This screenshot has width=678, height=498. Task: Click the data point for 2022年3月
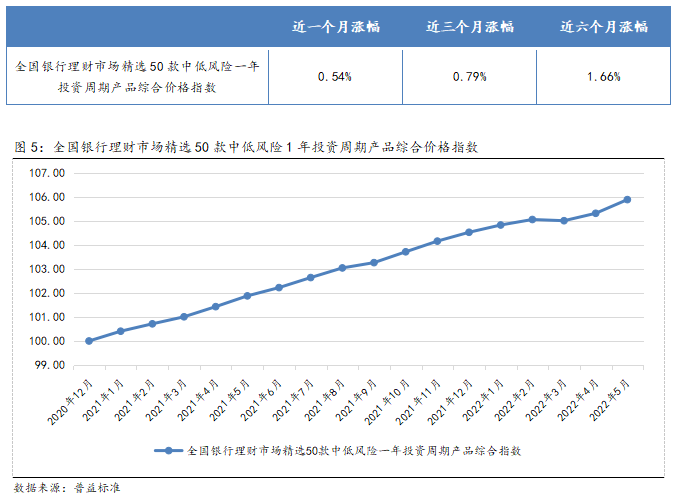[564, 220]
